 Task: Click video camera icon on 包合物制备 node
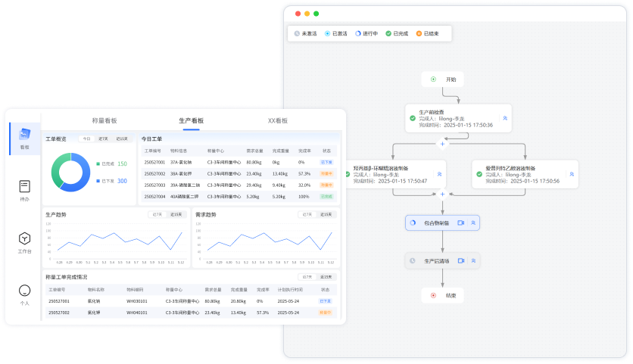click(x=460, y=223)
